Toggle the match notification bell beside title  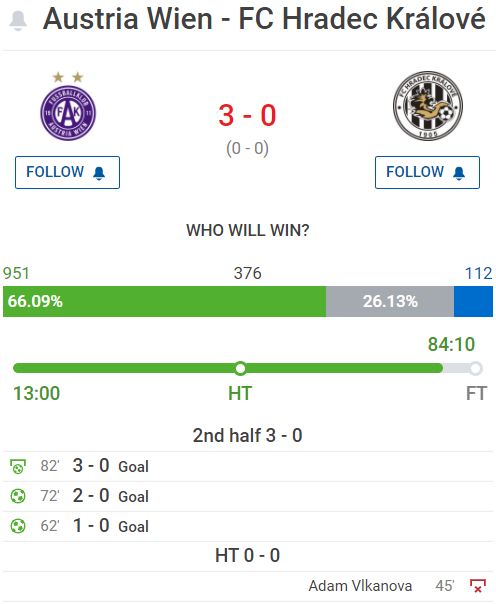[18, 20]
